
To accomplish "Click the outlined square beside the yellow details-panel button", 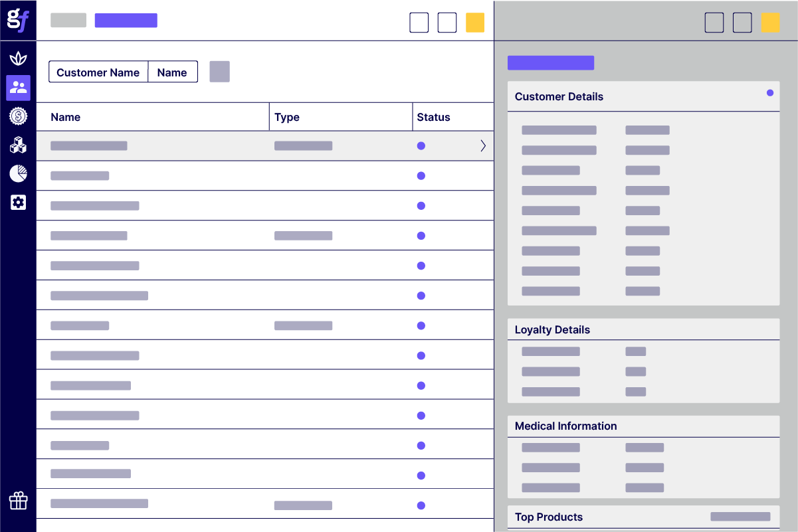I will pos(742,23).
